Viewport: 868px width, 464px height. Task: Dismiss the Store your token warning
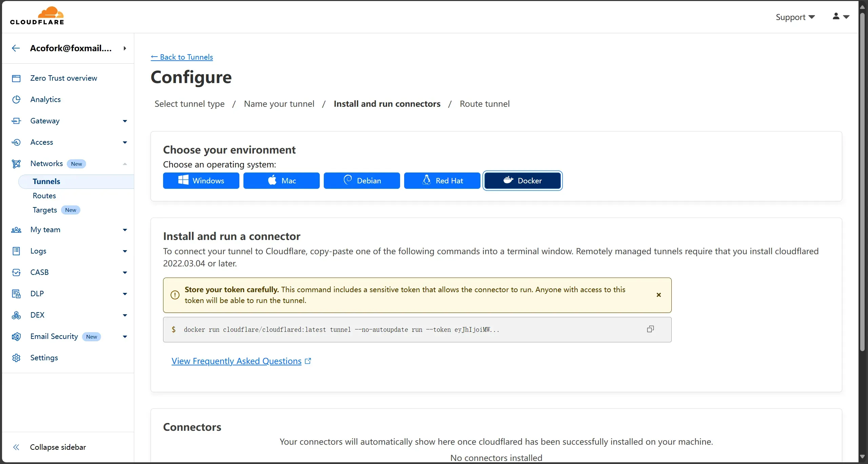[658, 295]
